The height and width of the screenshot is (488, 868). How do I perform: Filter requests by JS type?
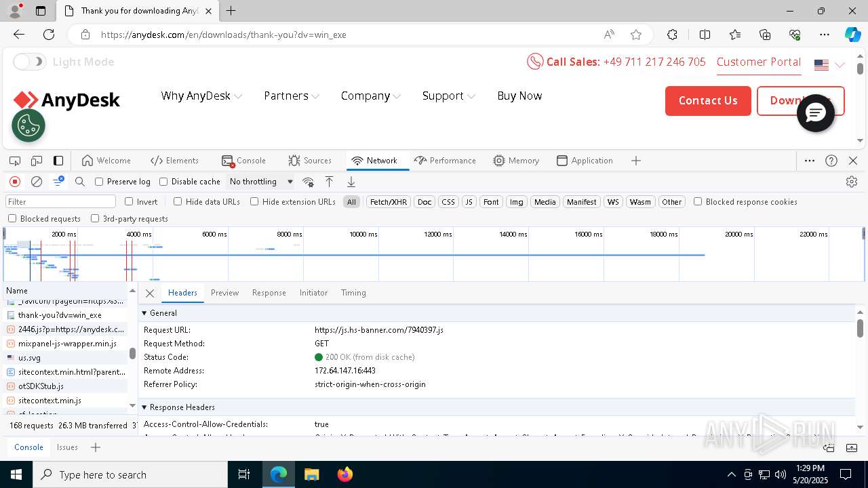469,202
